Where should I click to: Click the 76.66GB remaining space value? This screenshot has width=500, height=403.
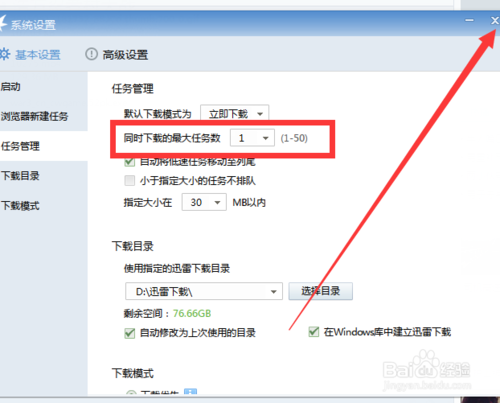pyautogui.click(x=192, y=313)
